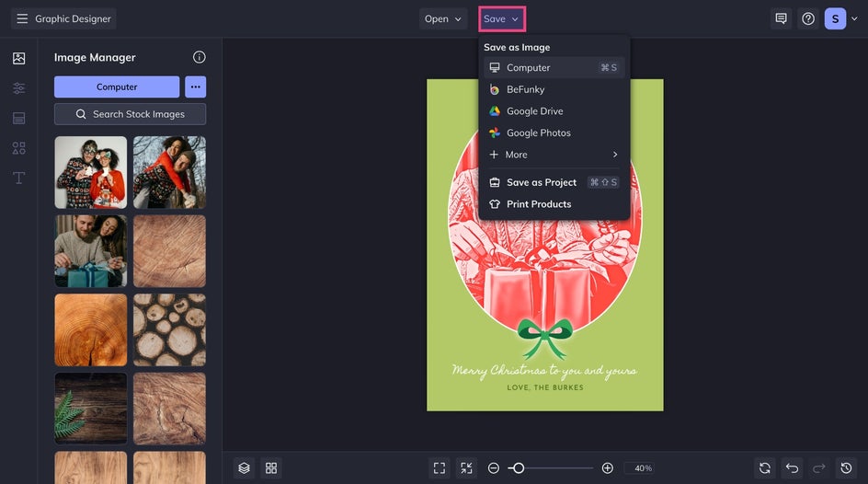Open the Templates sidebar tab

click(x=18, y=118)
